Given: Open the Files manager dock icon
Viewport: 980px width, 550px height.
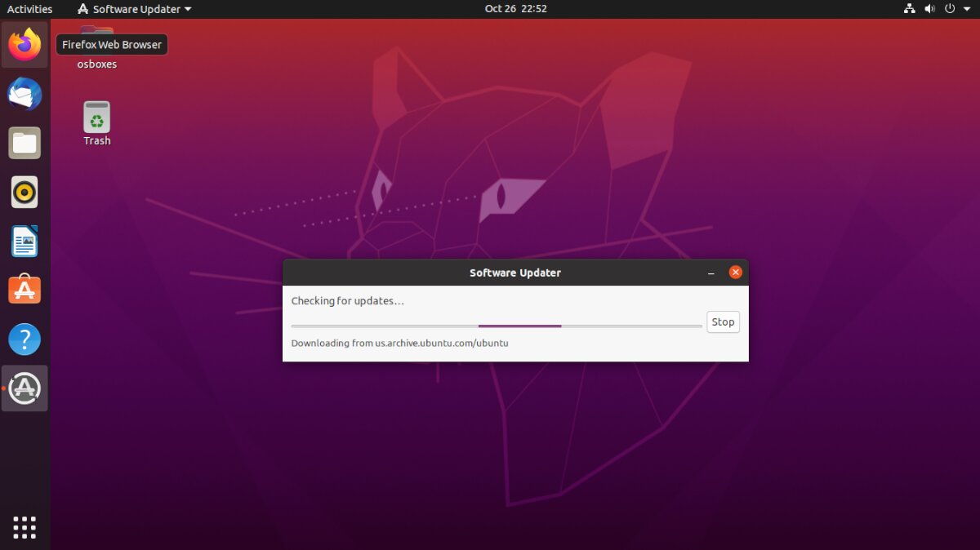Looking at the screenshot, I should click(x=24, y=143).
